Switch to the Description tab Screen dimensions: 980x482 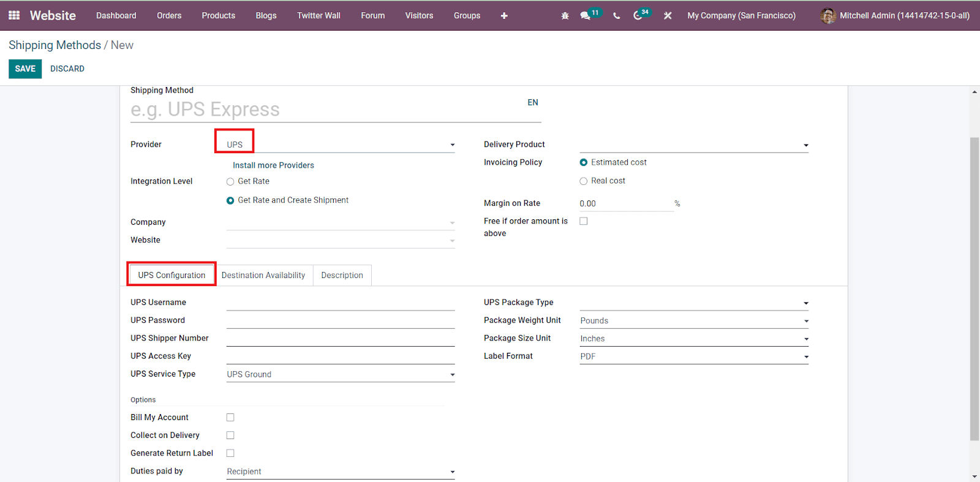point(342,275)
